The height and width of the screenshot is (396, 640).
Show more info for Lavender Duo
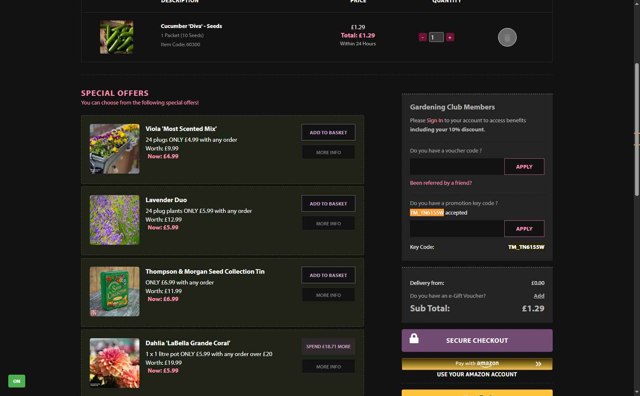pyautogui.click(x=328, y=223)
